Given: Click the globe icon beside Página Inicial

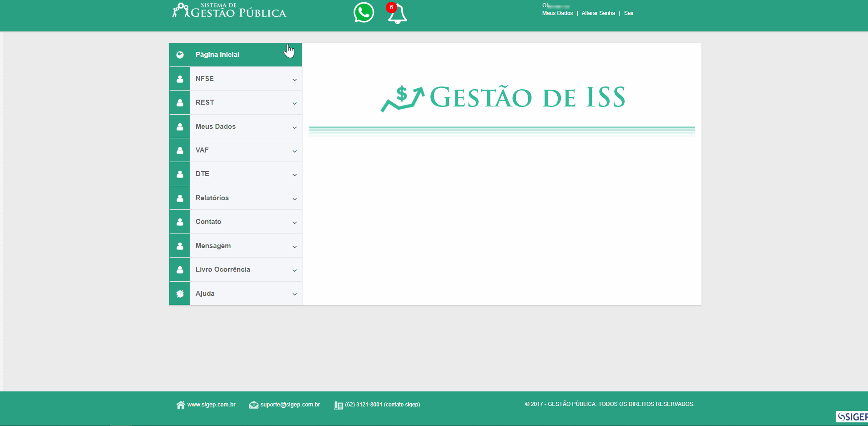Looking at the screenshot, I should click(x=180, y=55).
